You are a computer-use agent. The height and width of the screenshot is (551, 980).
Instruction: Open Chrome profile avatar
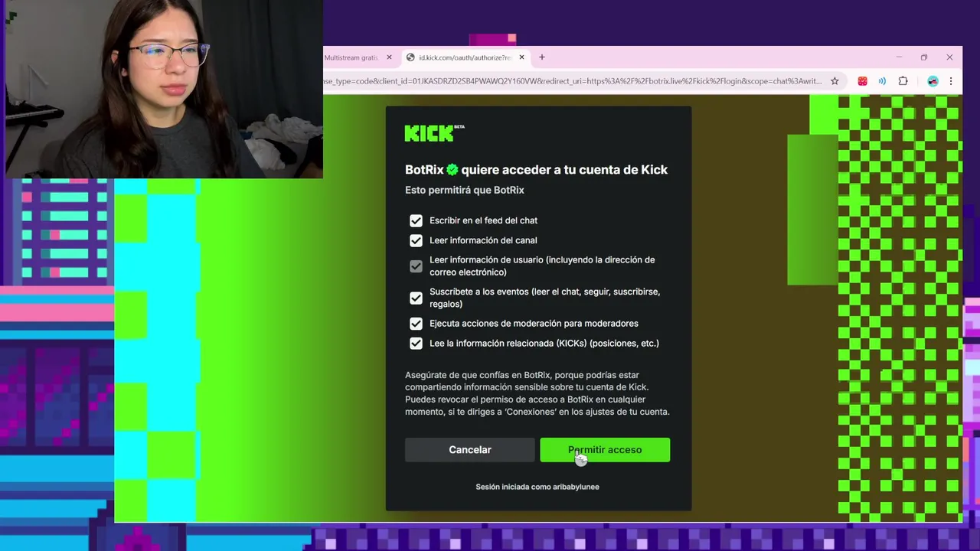coord(933,81)
